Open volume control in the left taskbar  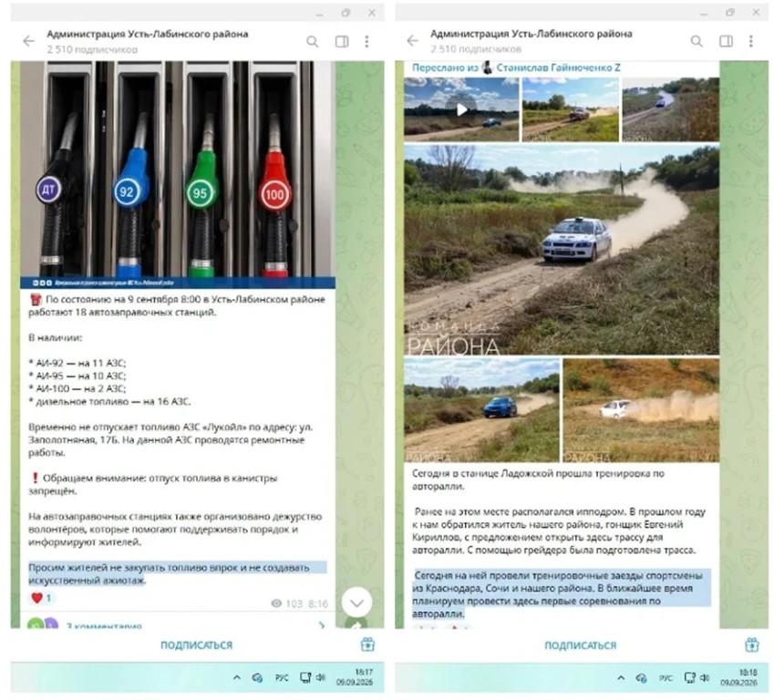[321, 677]
